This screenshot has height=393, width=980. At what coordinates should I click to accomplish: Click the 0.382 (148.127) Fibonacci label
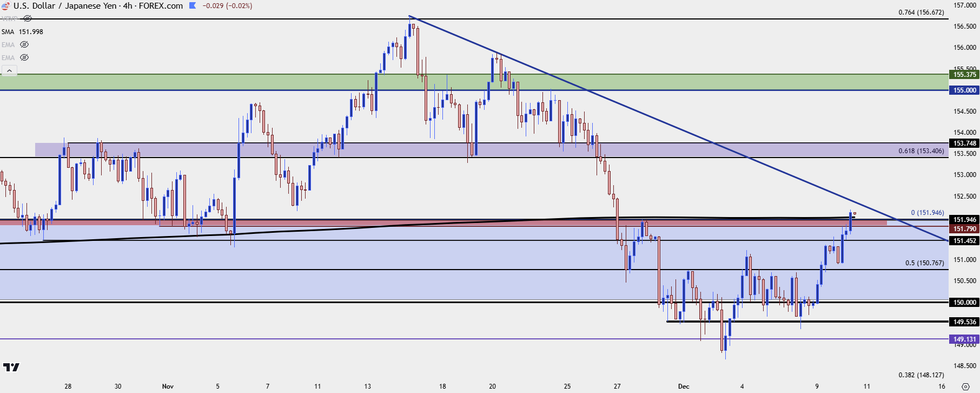(x=921, y=375)
